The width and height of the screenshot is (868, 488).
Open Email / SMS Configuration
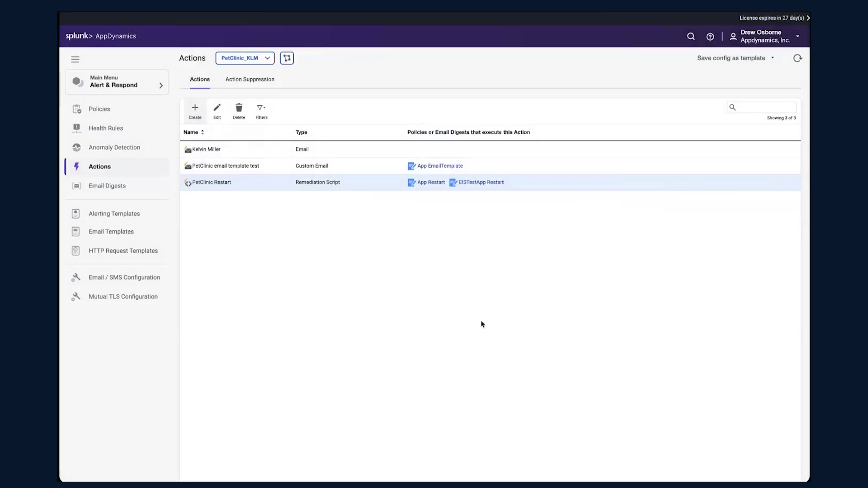(124, 277)
